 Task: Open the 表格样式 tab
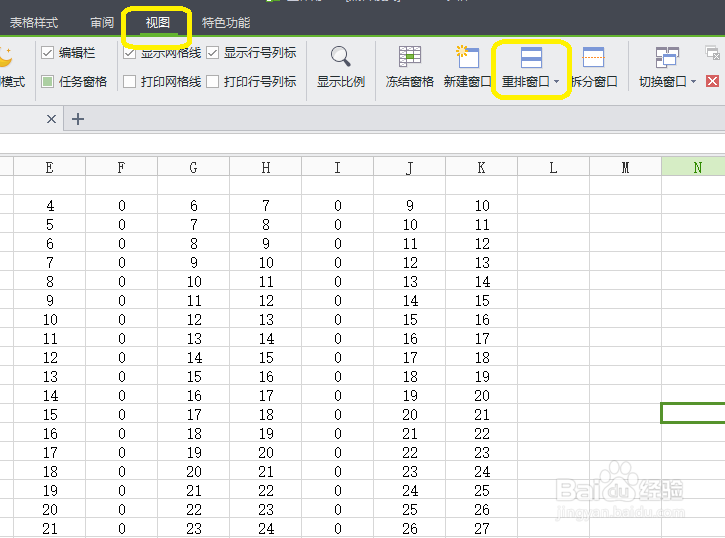34,22
